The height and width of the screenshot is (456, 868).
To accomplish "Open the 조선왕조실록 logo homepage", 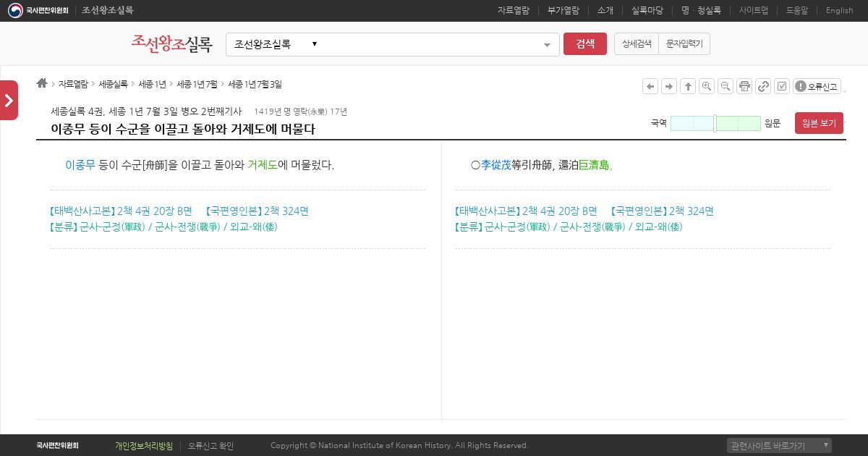I will [x=172, y=43].
